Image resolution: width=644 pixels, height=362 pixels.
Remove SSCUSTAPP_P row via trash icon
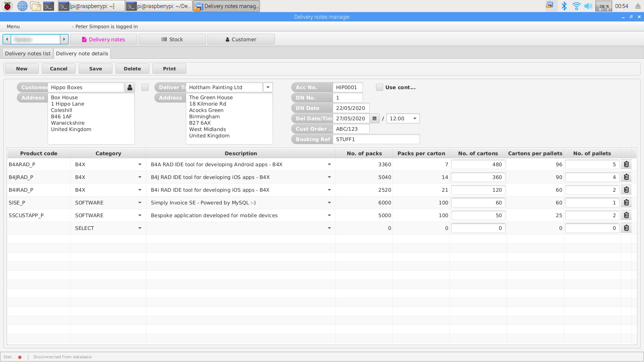626,215
